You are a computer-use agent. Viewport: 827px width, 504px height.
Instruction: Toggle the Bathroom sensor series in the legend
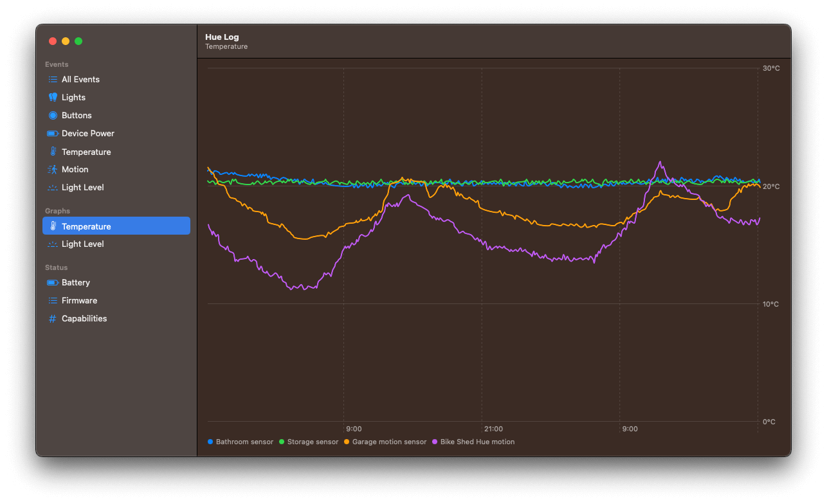point(240,442)
